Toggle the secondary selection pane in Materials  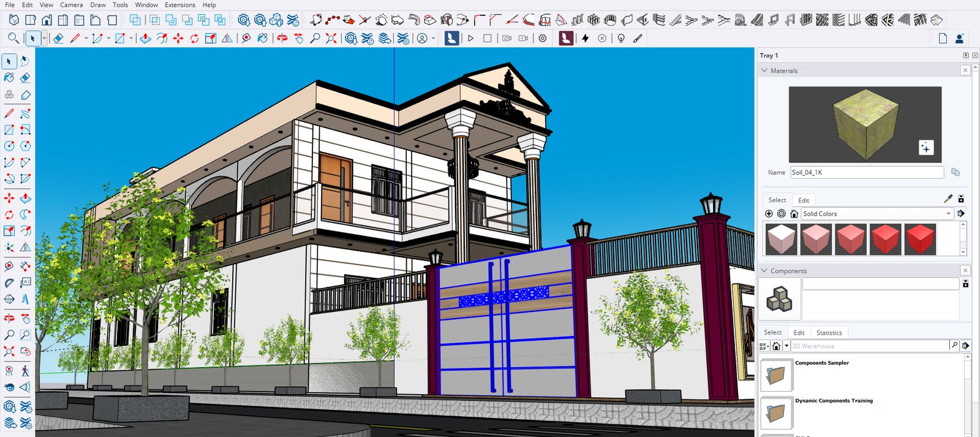pos(961,199)
